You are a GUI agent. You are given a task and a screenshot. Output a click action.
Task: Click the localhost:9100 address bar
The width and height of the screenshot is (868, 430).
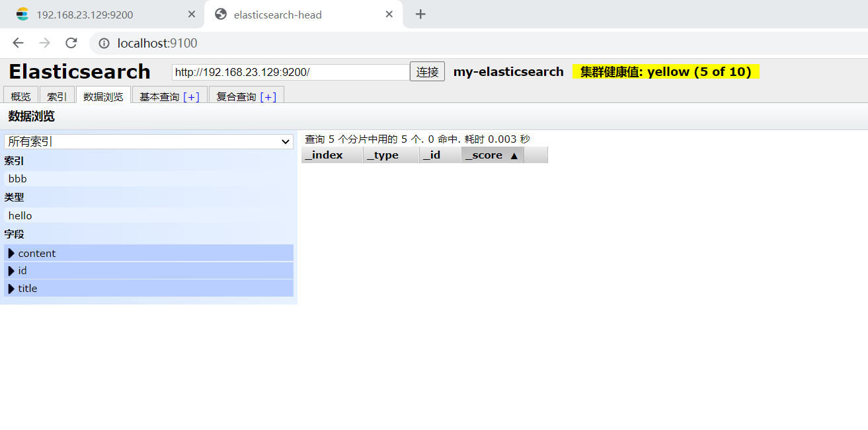click(x=479, y=43)
